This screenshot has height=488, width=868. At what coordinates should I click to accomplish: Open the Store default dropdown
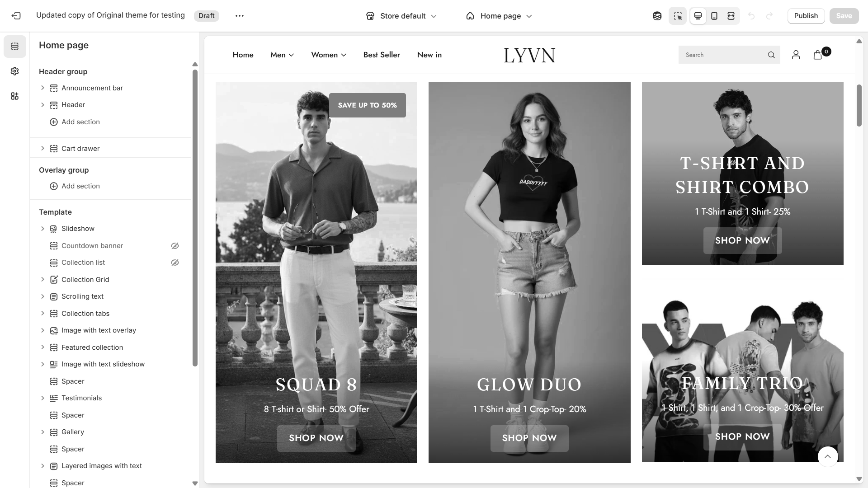(401, 16)
